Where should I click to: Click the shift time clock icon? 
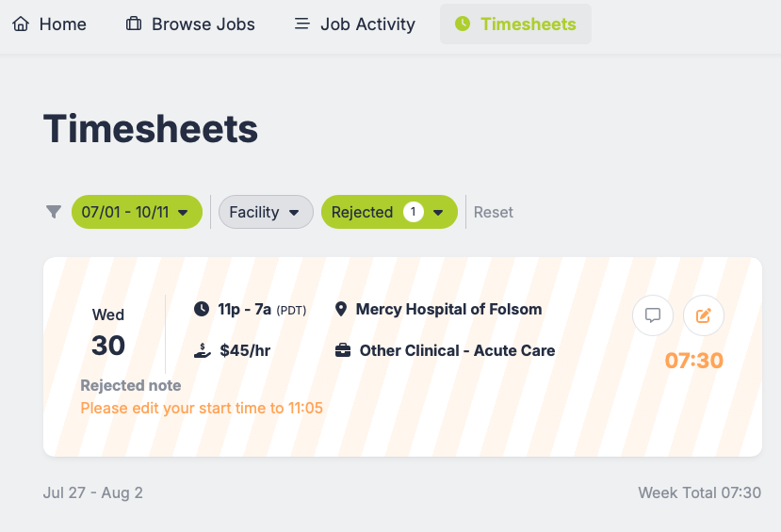pyautogui.click(x=202, y=309)
